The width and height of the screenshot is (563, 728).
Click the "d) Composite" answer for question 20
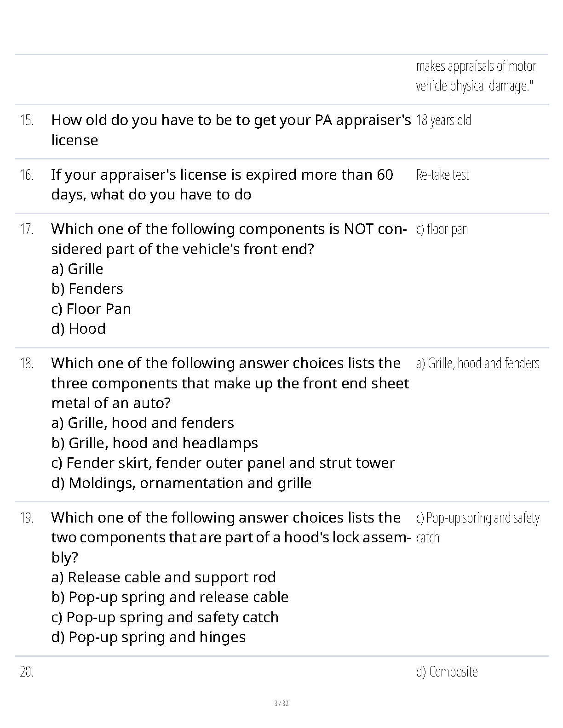click(x=447, y=672)
